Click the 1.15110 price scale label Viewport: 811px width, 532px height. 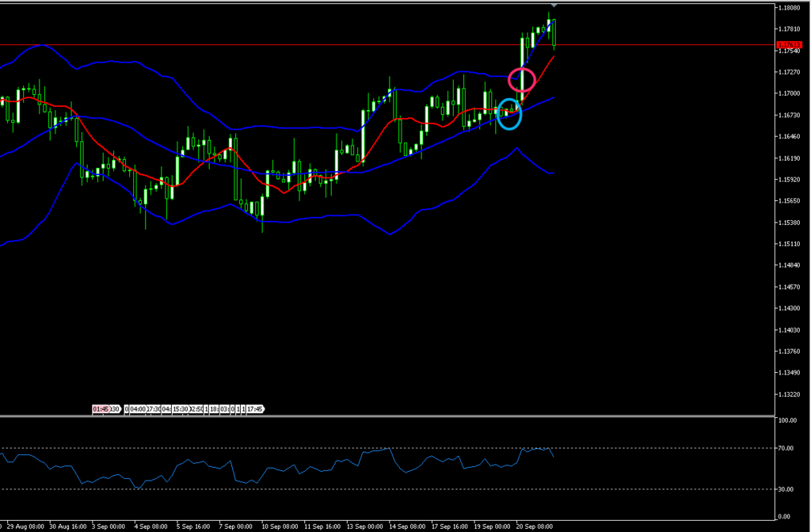(x=790, y=244)
